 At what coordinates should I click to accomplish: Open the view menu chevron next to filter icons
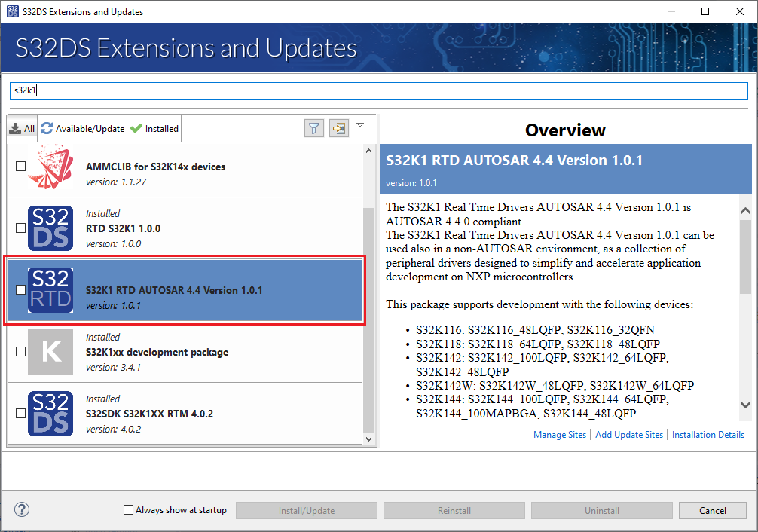(x=361, y=126)
